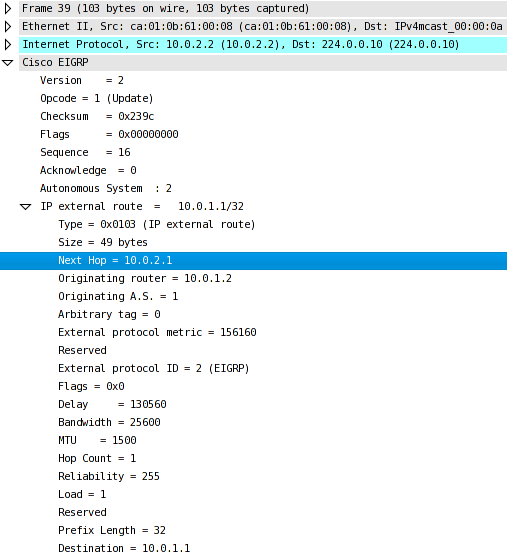Select the Size = 49 bytes field

click(103, 242)
